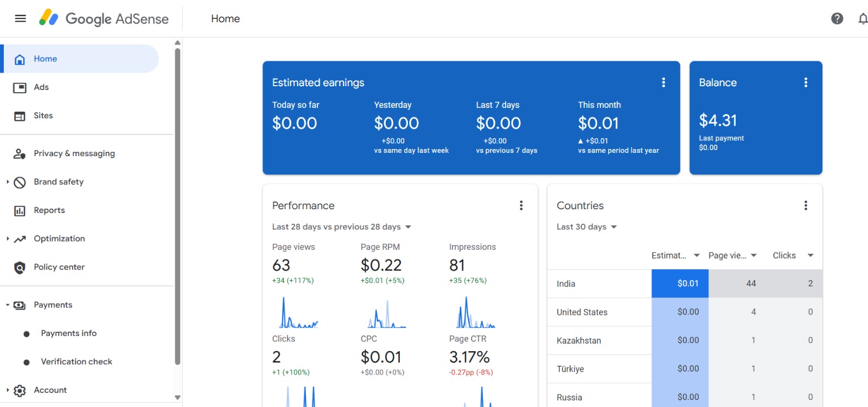Click the Sites icon in sidebar
Image resolution: width=868 pixels, height=407 pixels.
click(20, 116)
